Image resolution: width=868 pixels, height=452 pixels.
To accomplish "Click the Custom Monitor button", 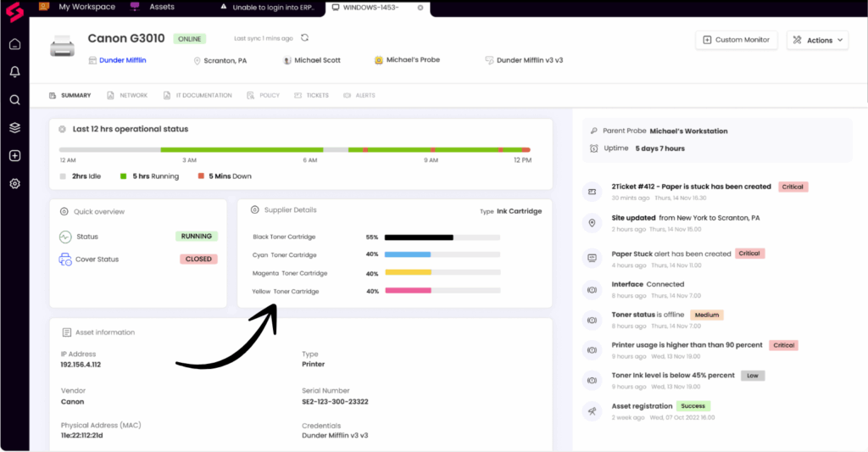I will [x=737, y=40].
